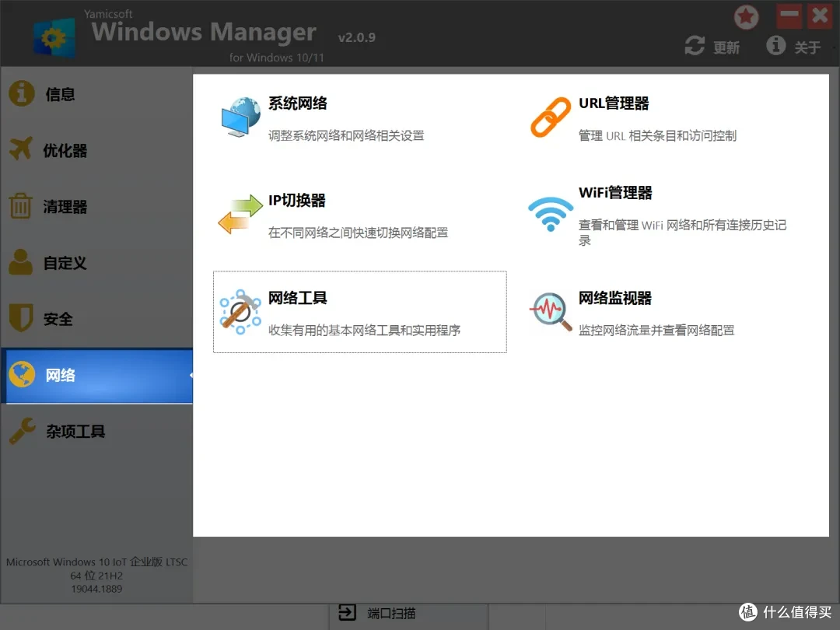Open the URL管理器 chain link icon
840x630 pixels.
pos(551,117)
